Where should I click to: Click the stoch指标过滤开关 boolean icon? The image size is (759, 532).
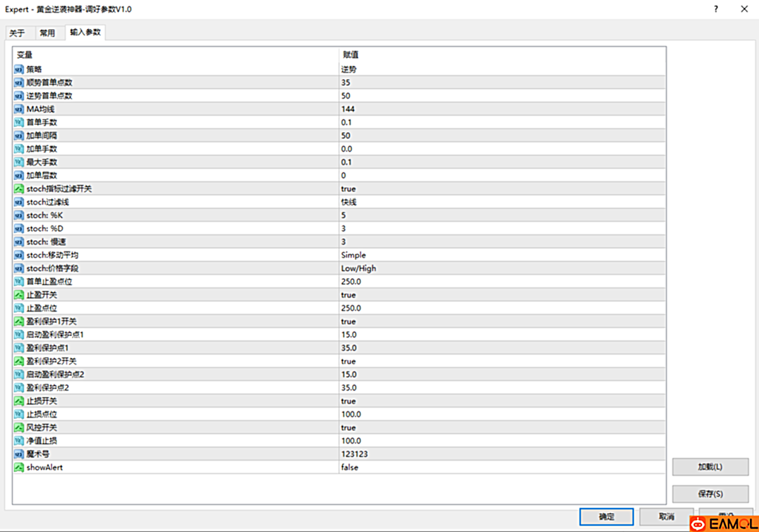pos(18,189)
